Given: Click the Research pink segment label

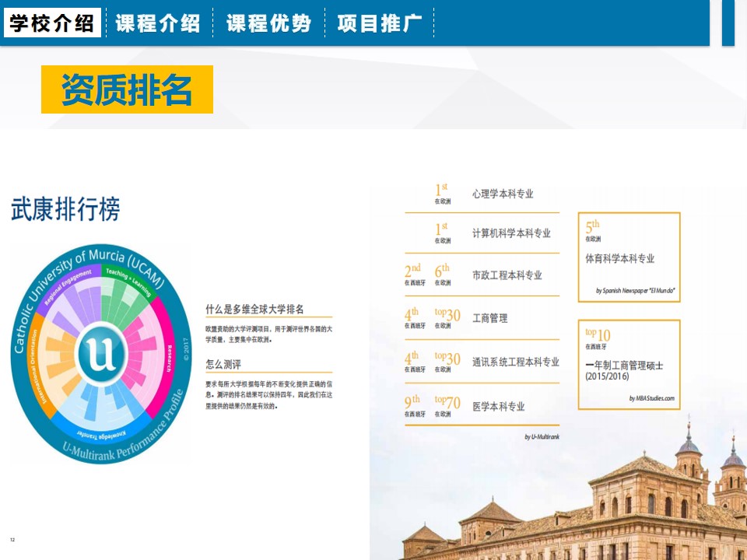Looking at the screenshot, I should coord(169,359).
